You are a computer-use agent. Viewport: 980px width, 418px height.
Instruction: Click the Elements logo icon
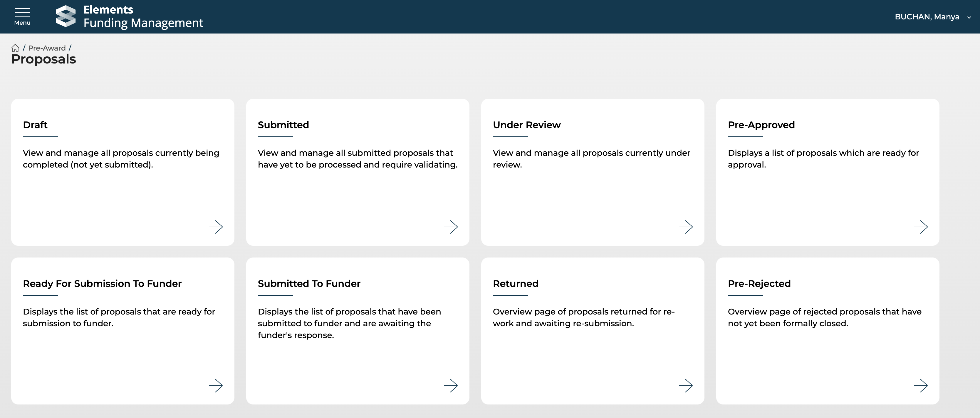point(66,16)
